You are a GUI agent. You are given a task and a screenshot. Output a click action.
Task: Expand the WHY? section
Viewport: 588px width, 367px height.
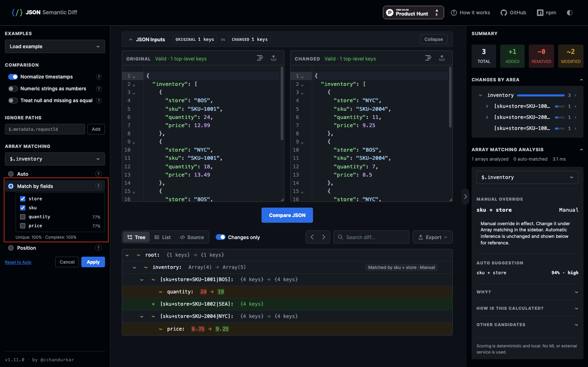tap(527, 292)
